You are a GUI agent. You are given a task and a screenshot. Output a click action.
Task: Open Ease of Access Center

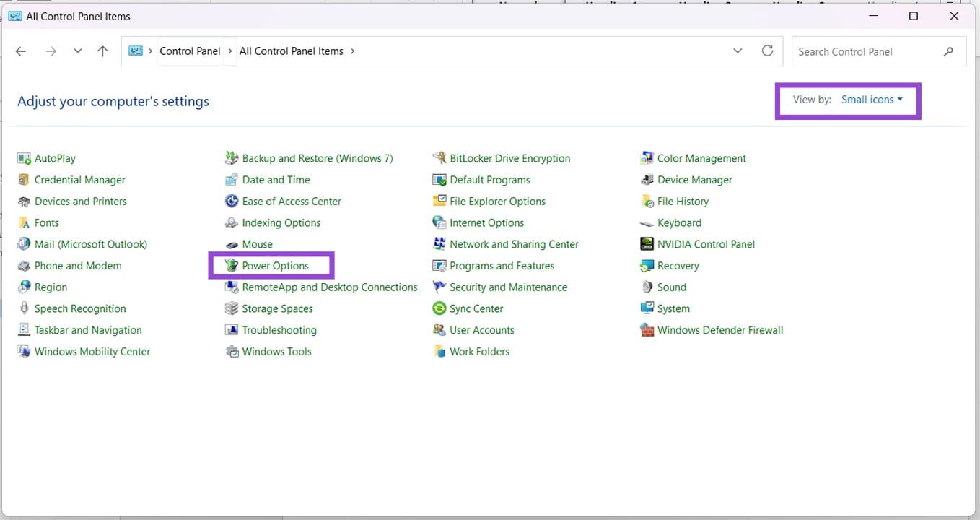[291, 201]
